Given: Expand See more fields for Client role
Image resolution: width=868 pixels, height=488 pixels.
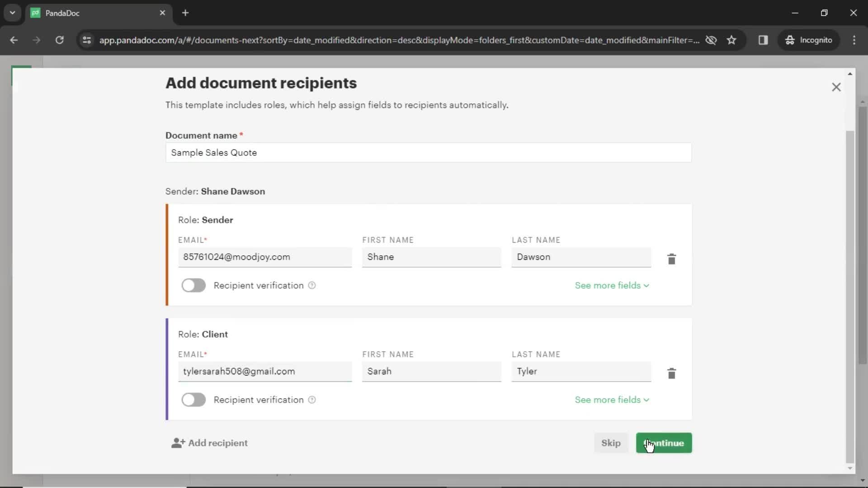Looking at the screenshot, I should point(610,399).
